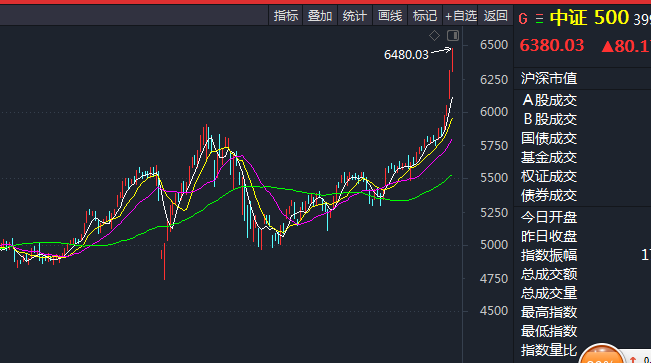Click the 6480.03 high price marker

click(406, 55)
